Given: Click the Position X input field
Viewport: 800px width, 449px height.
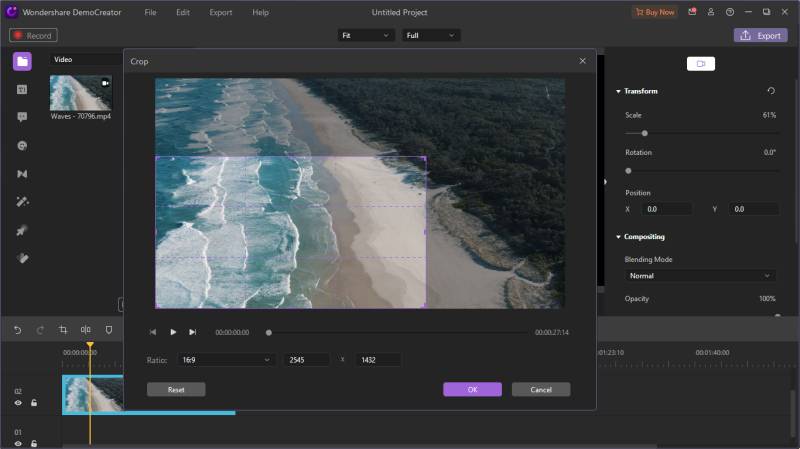Looking at the screenshot, I should pos(666,209).
